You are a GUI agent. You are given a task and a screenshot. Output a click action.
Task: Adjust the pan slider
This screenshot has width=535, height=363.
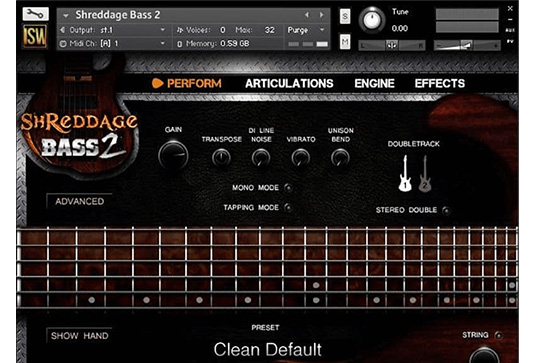click(392, 45)
